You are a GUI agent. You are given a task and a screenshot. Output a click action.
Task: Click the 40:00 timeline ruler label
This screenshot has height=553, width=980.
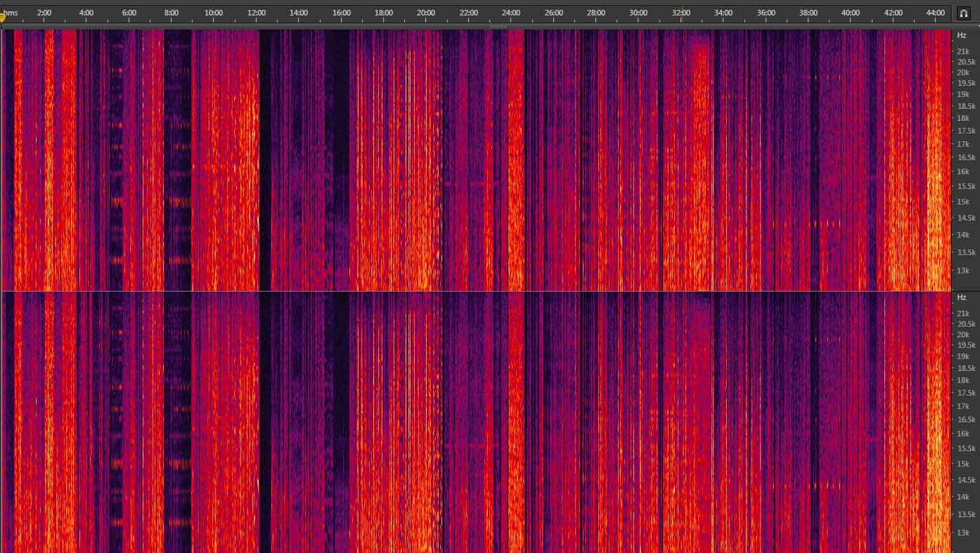[x=851, y=13]
